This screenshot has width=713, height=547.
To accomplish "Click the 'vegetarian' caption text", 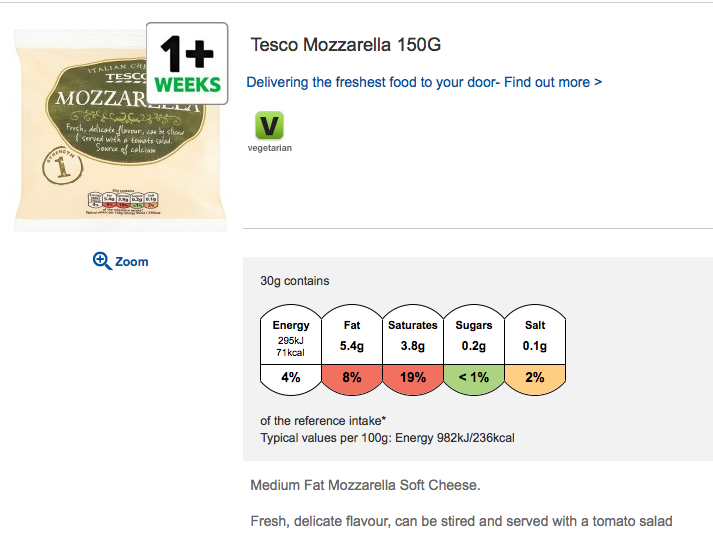I will tap(270, 148).
